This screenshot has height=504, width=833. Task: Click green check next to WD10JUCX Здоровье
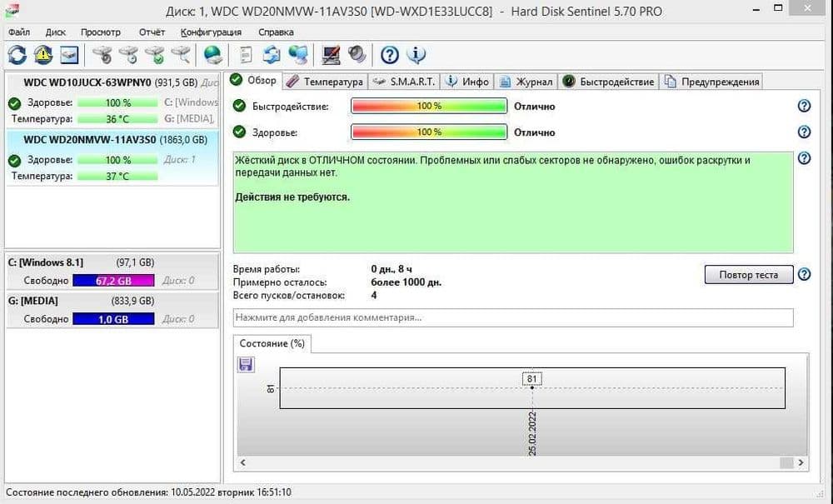tap(14, 103)
